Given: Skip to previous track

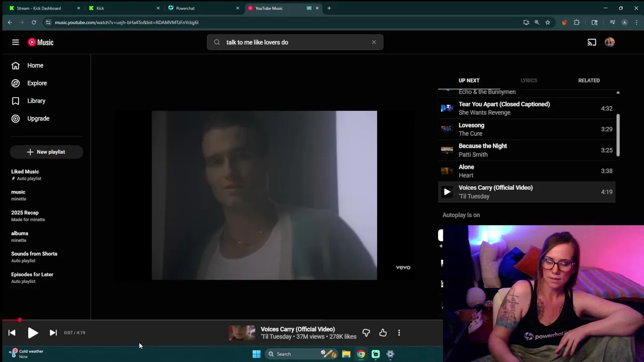Looking at the screenshot, I should (12, 332).
